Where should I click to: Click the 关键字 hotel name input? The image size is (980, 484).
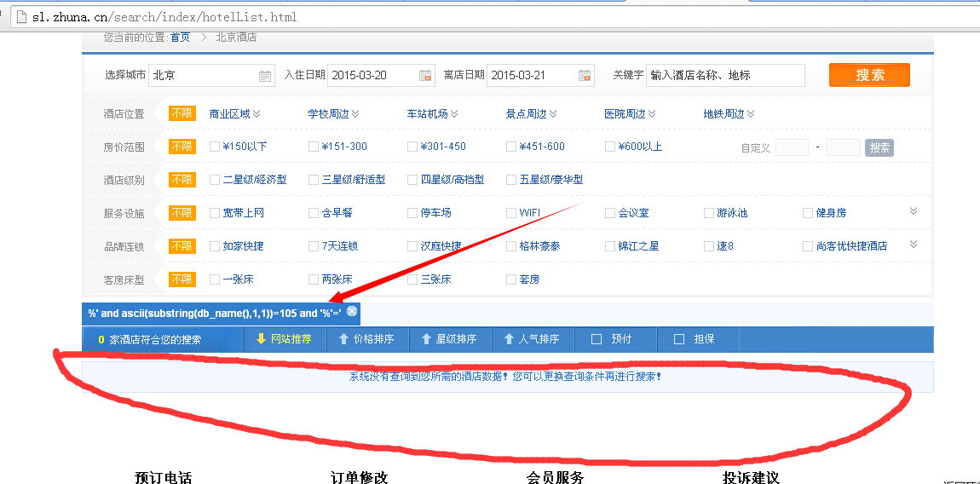pyautogui.click(x=725, y=76)
